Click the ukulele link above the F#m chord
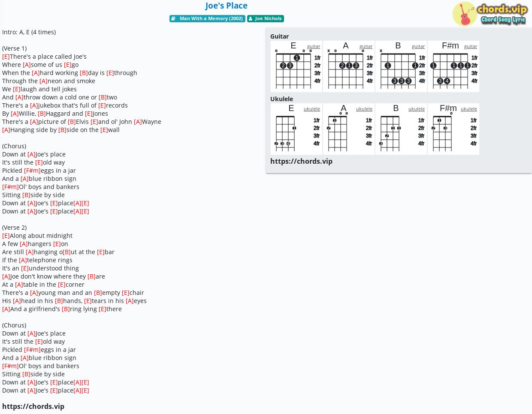The width and height of the screenshot is (532, 414). (x=469, y=109)
